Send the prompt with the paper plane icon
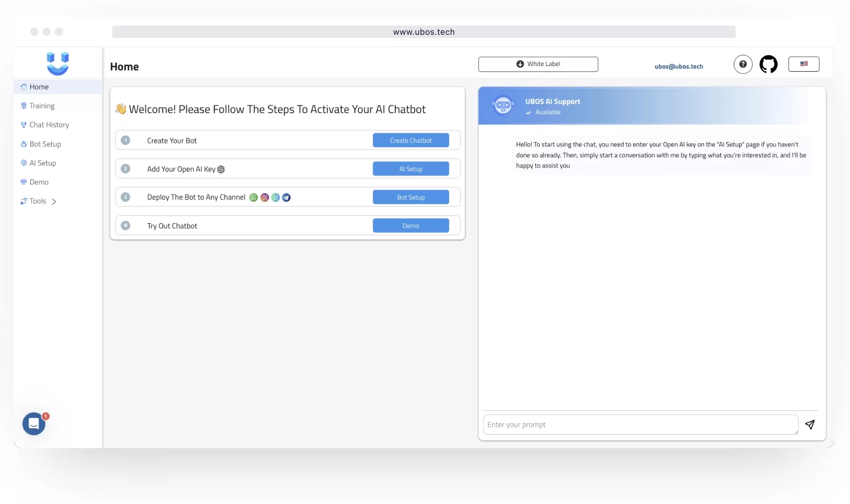Image resolution: width=850 pixels, height=504 pixels. [x=810, y=425]
